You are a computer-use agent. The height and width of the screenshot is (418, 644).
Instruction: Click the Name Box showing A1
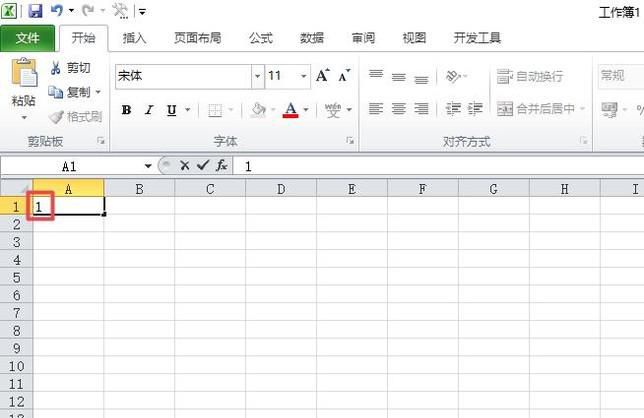(x=71, y=166)
